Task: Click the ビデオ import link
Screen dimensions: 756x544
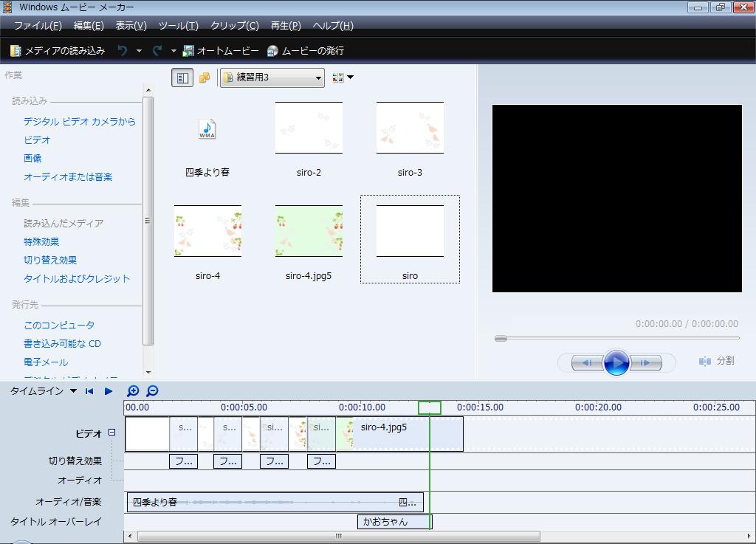Action: [x=37, y=140]
